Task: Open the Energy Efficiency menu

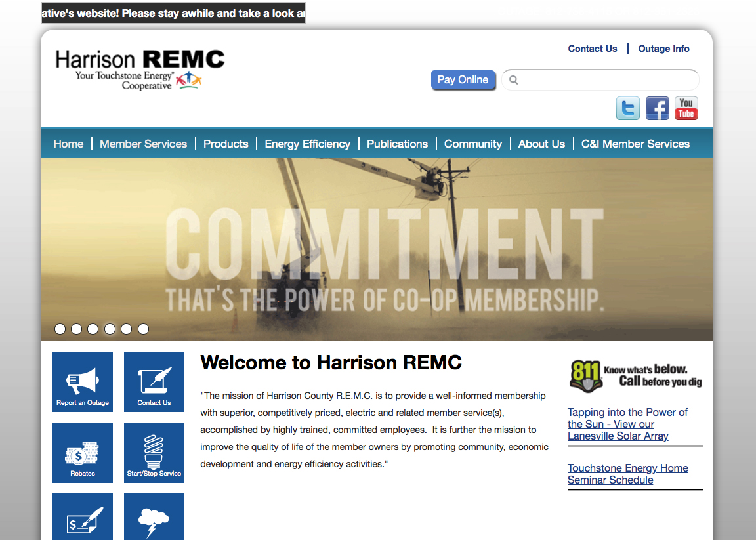Action: [x=307, y=144]
